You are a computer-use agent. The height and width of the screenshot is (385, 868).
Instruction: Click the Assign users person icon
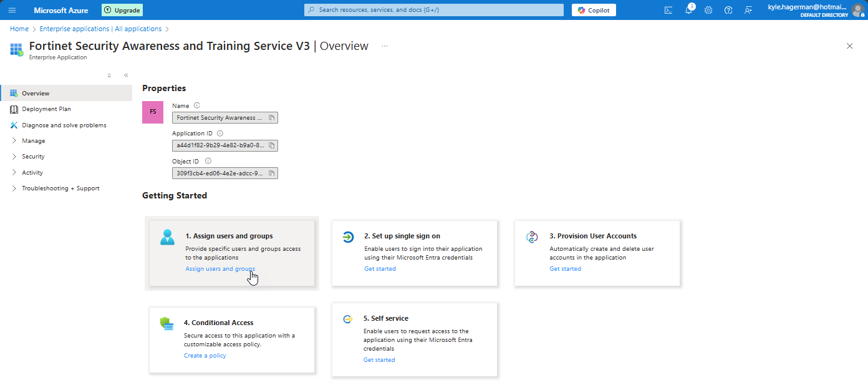167,237
